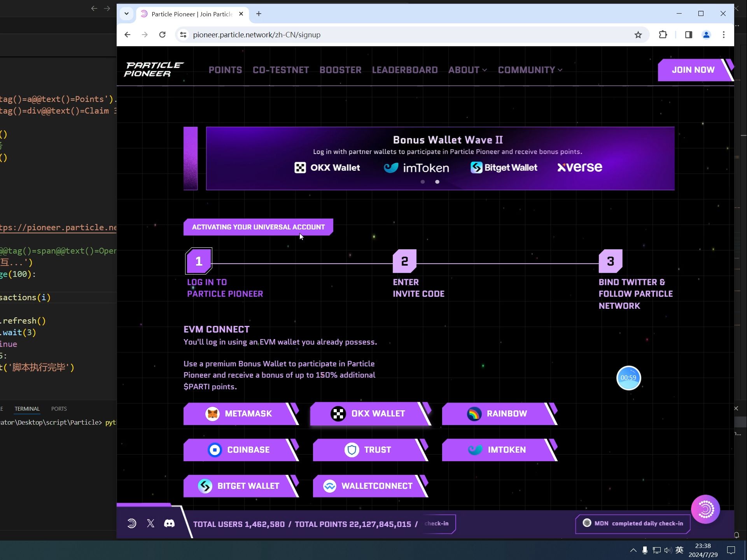This screenshot has width=747, height=560.
Task: Click step 2 Enter Invite Code marker
Action: pyautogui.click(x=404, y=261)
